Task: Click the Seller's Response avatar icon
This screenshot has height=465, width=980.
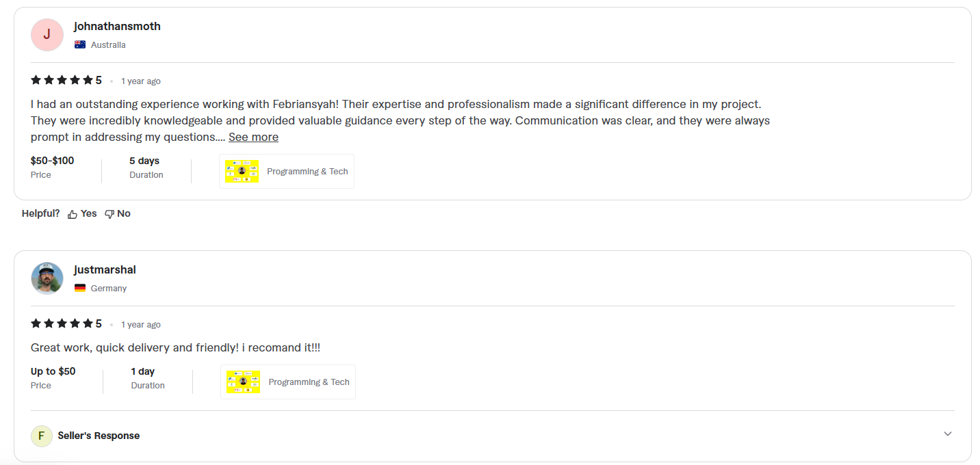Action: point(42,436)
